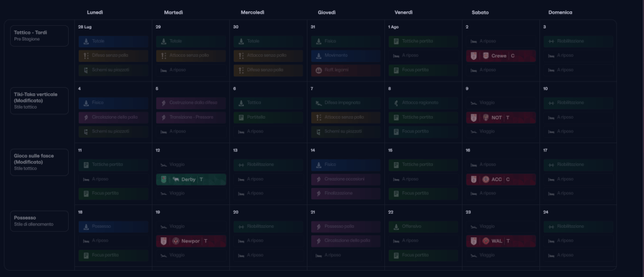Viewport: 644px width, 277px height.
Task: Click the 28 Lug date label
Action: click(x=84, y=27)
